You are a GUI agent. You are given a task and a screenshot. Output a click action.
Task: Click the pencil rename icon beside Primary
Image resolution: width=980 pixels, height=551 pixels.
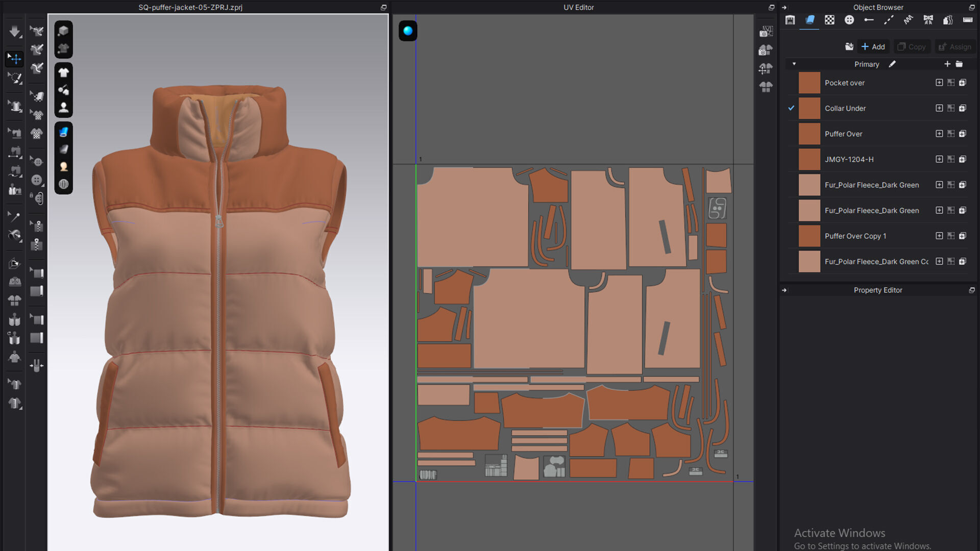(892, 64)
